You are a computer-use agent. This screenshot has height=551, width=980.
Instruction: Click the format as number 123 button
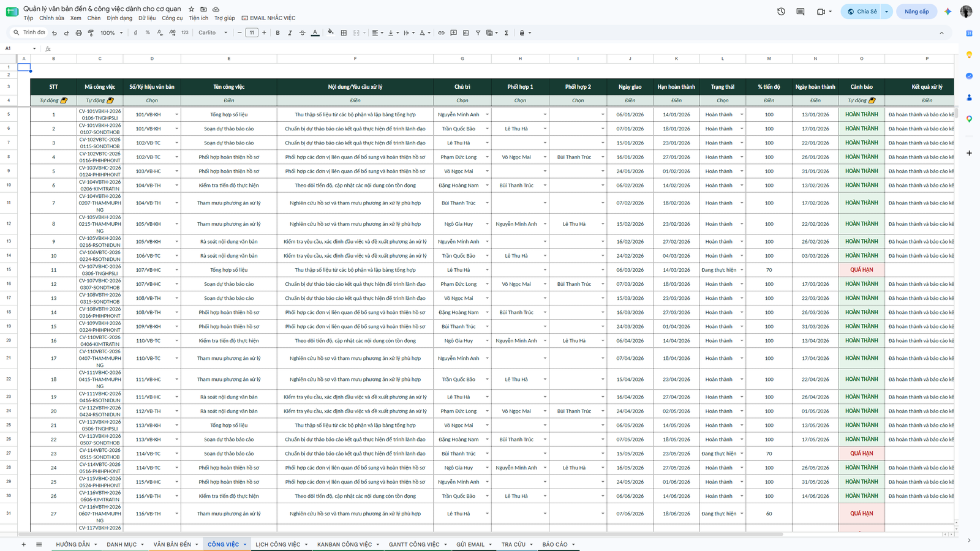tap(185, 33)
